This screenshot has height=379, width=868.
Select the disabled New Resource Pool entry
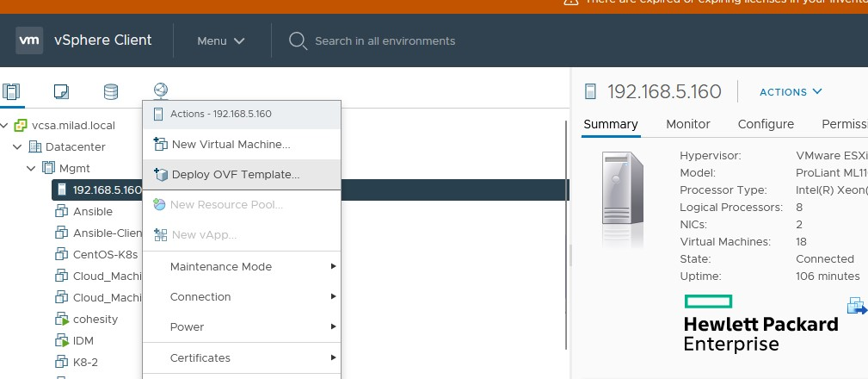pos(242,205)
